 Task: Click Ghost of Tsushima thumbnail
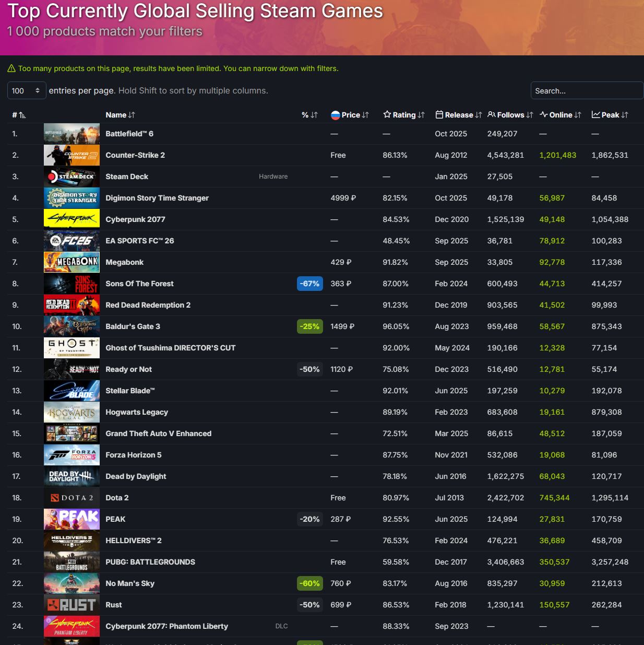click(71, 348)
